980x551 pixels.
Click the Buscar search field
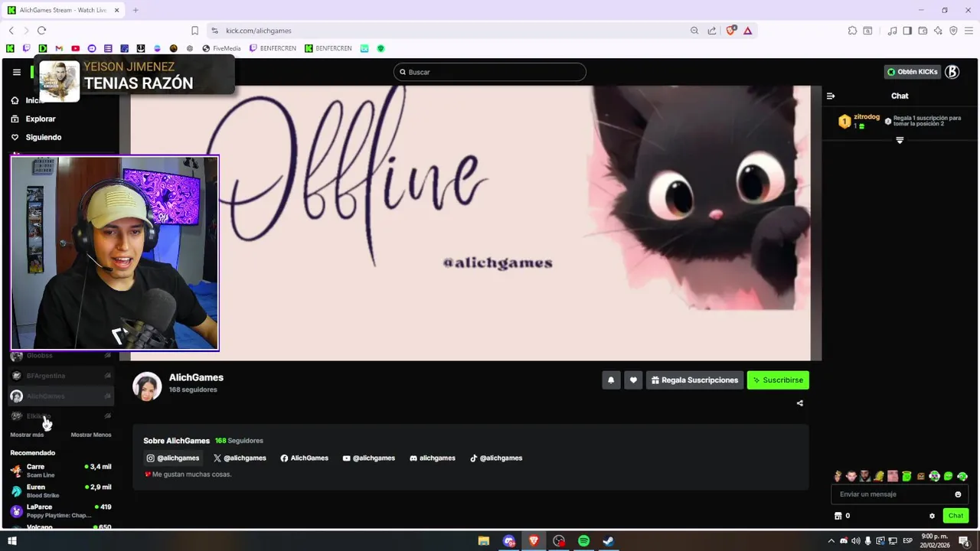tap(490, 72)
